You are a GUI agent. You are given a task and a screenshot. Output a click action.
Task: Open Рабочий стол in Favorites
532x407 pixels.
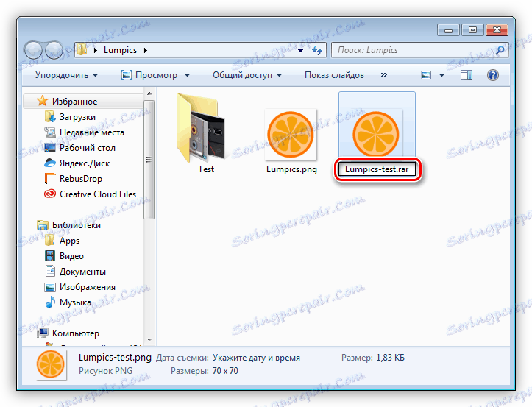[88, 148]
